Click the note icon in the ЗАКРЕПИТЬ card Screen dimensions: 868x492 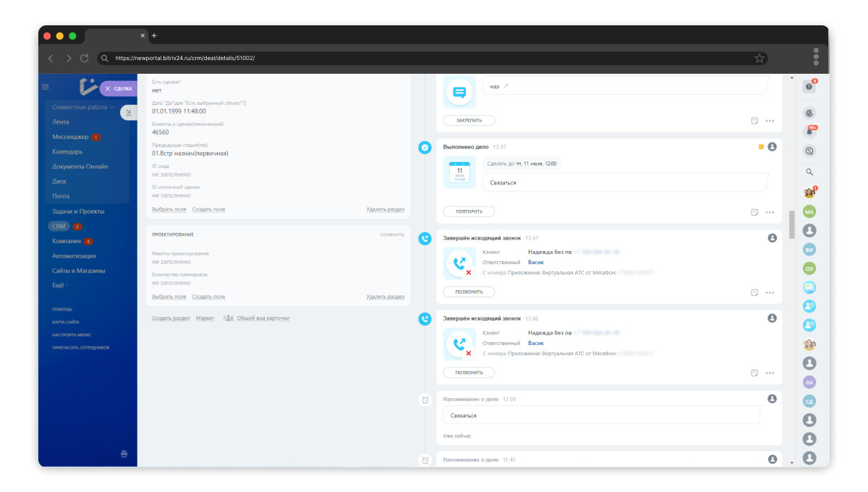pos(754,121)
